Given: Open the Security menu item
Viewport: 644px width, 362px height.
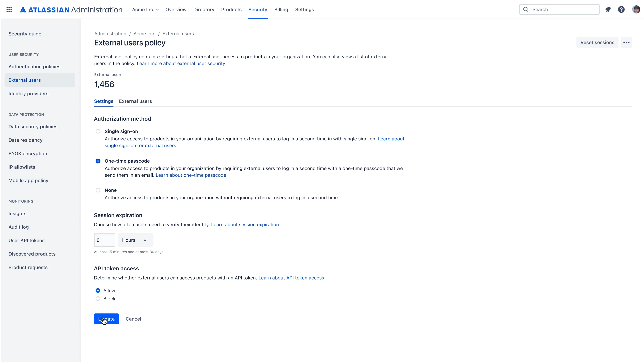Looking at the screenshot, I should (258, 10).
